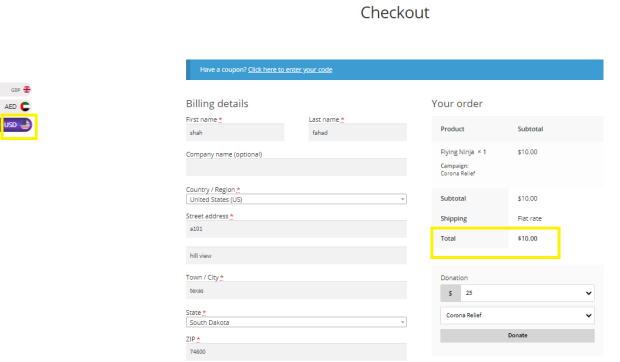The image size is (620, 362).
Task: Open the Country / Region dropdown
Action: 296,199
